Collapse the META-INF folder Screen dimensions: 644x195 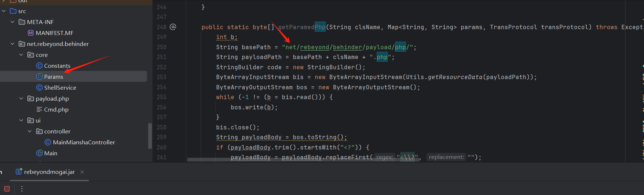pos(12,22)
